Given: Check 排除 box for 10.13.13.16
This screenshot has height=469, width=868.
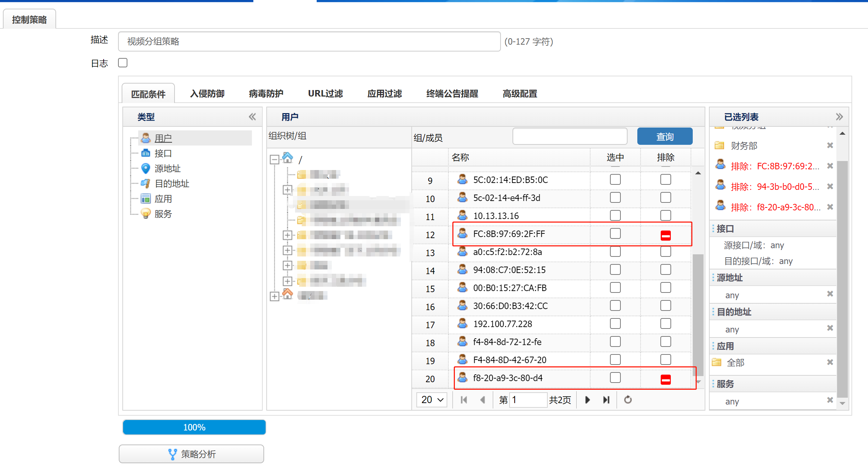Looking at the screenshot, I should point(665,215).
